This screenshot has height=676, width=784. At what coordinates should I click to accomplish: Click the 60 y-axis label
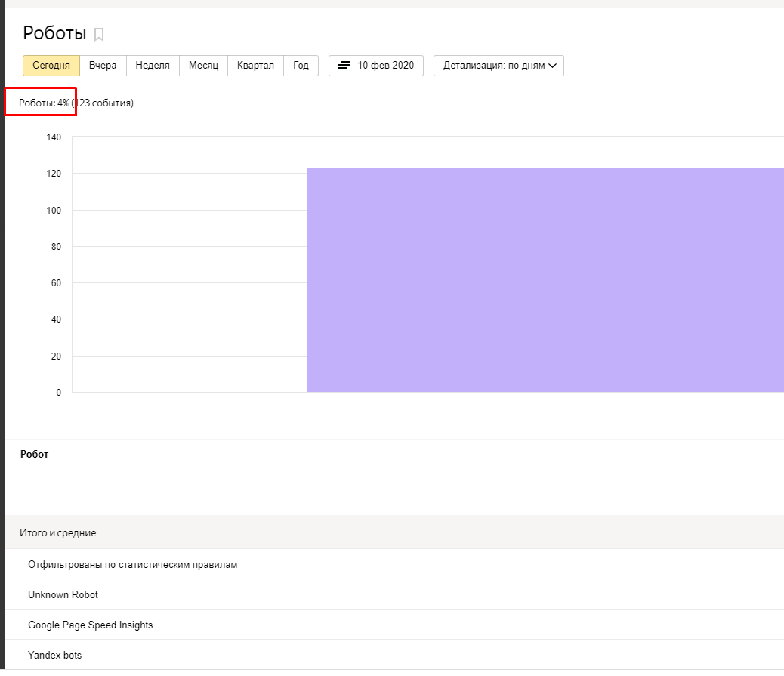pyautogui.click(x=56, y=283)
